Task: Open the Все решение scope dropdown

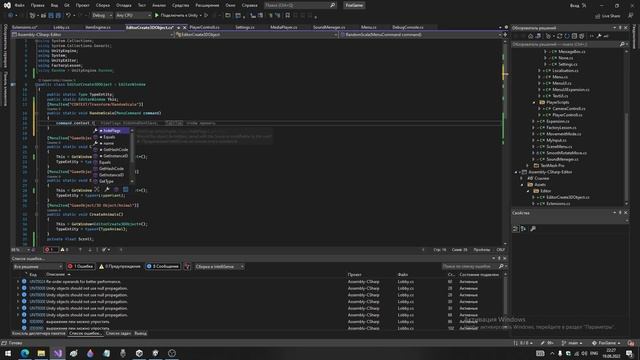Action: click(38, 267)
